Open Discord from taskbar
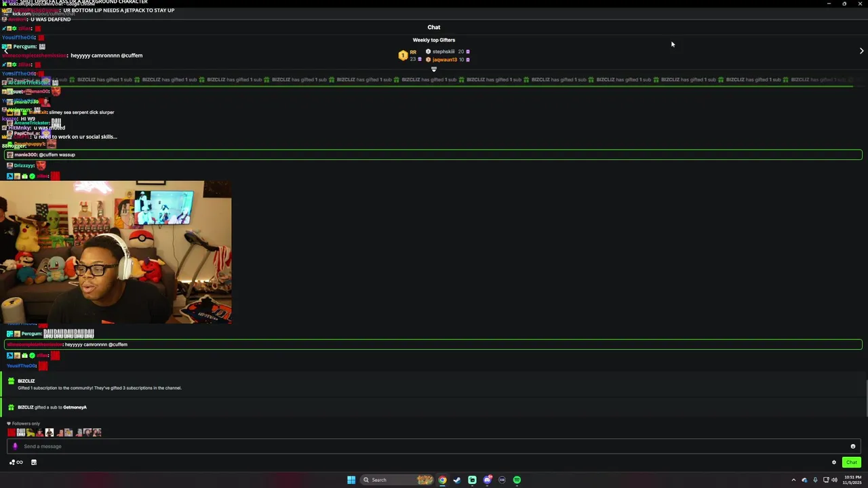 pyautogui.click(x=487, y=480)
